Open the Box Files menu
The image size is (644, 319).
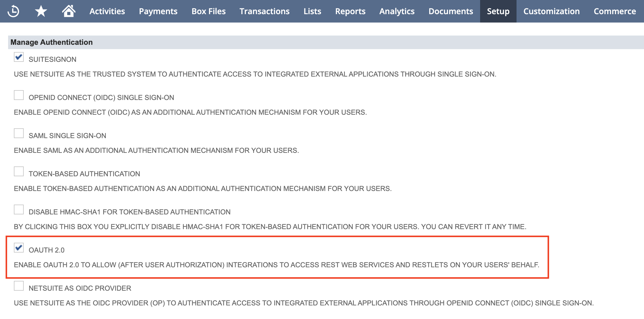(209, 11)
